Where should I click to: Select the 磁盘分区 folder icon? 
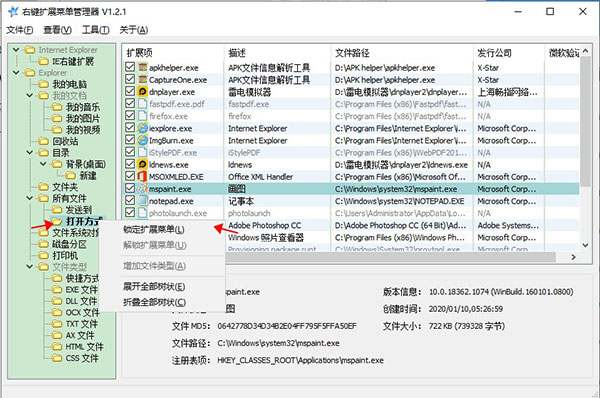(43, 244)
